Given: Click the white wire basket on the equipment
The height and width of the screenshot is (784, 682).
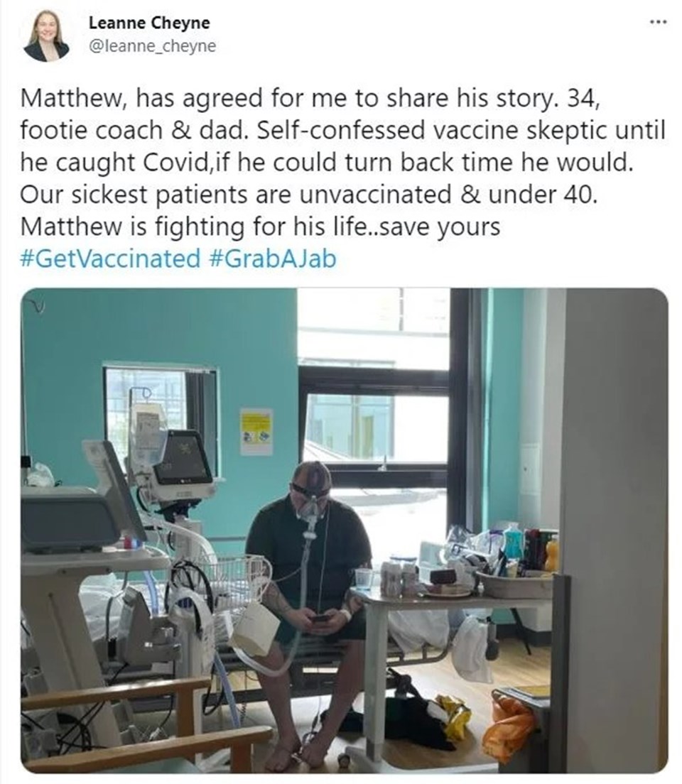Looking at the screenshot, I should [x=234, y=575].
